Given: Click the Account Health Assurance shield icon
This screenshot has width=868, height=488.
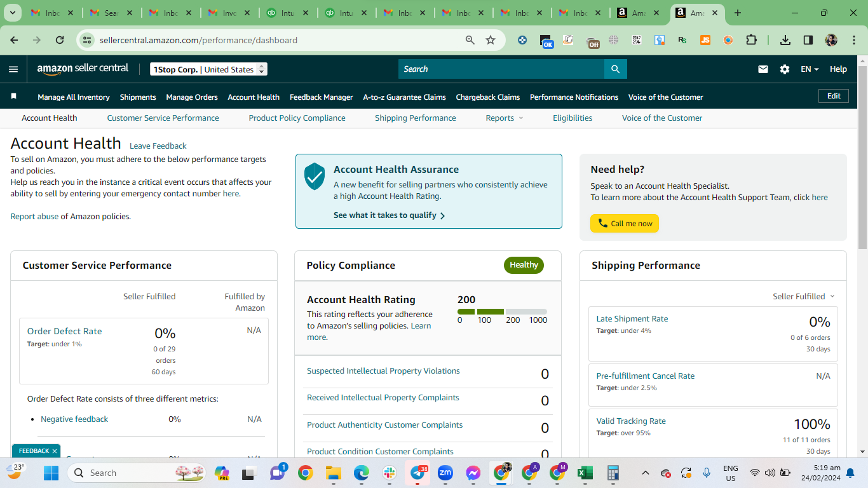Looking at the screenshot, I should coord(315,177).
